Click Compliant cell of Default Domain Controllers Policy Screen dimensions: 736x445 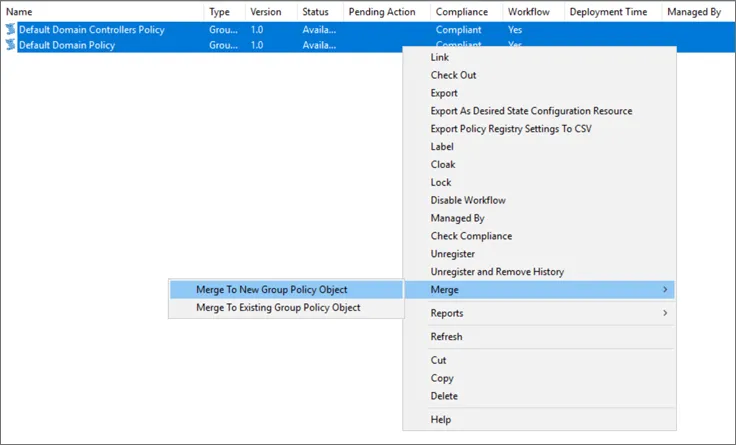[x=459, y=30]
